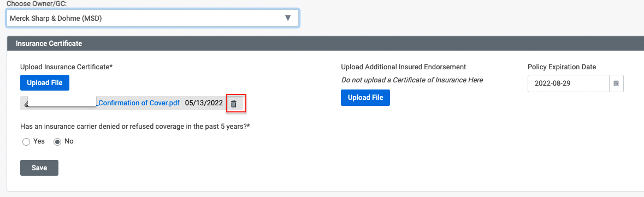Open the Confirmation of Cover.pdf link

coord(138,103)
